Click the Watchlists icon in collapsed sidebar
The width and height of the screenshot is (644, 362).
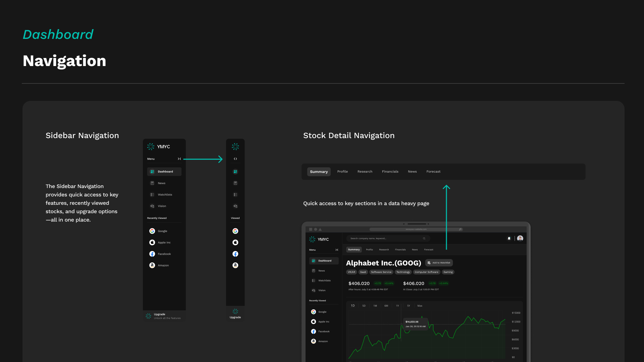point(235,194)
